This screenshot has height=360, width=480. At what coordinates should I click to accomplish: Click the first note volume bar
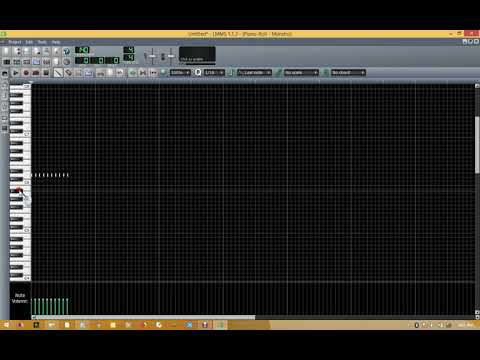click(33, 306)
